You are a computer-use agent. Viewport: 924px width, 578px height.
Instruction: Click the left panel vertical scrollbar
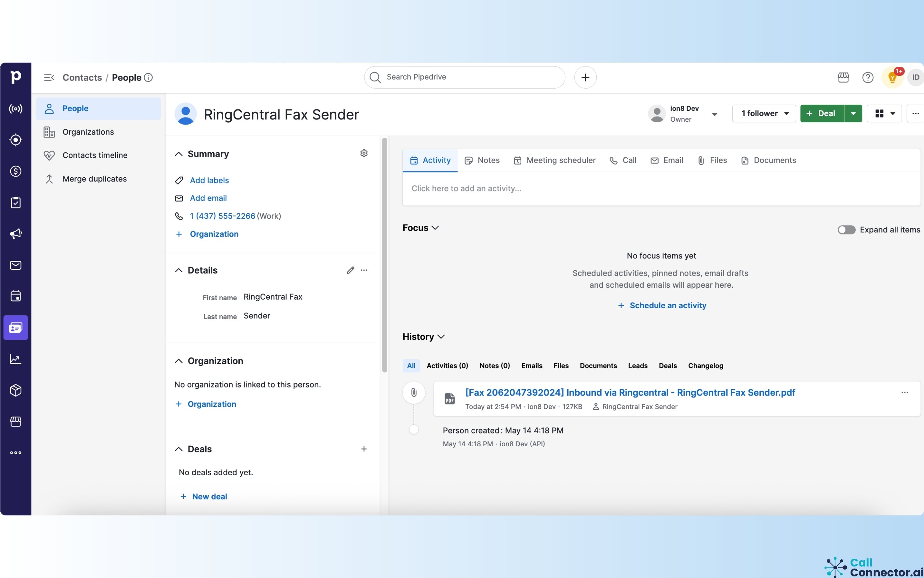click(384, 255)
